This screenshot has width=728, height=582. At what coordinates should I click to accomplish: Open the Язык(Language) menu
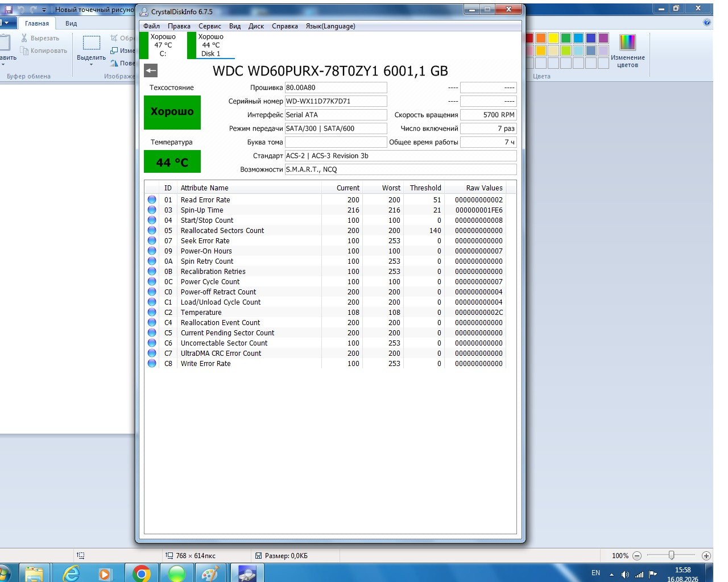pyautogui.click(x=330, y=26)
